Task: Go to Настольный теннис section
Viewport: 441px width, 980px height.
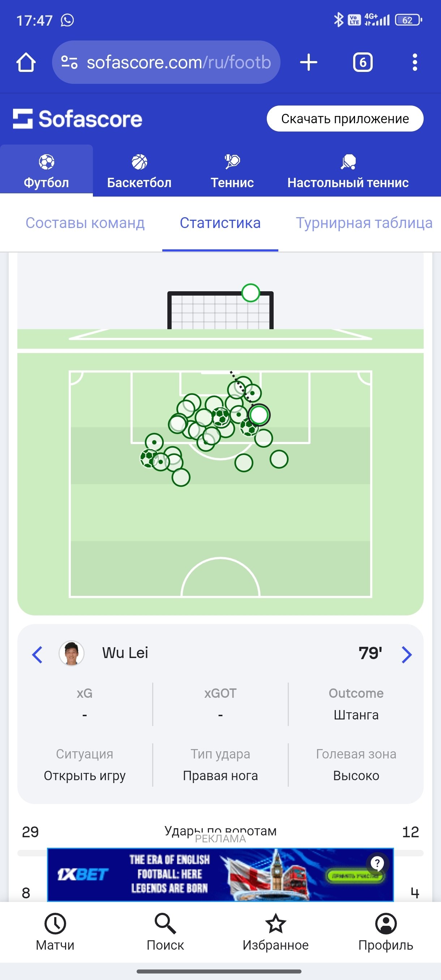Action: [x=348, y=171]
